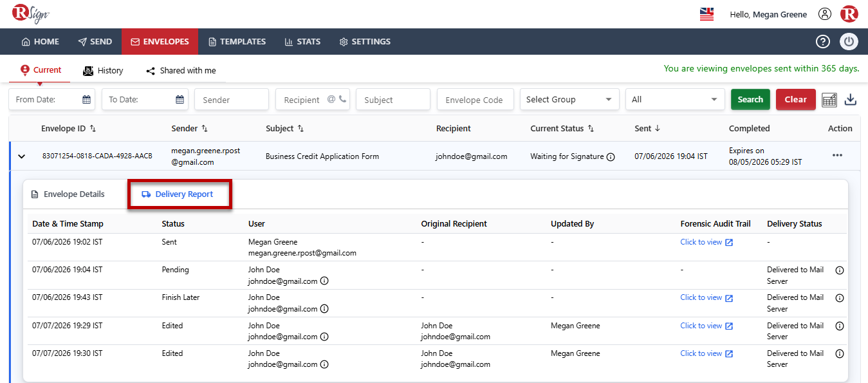The width and height of the screenshot is (868, 383).
Task: Focus the Envelope Code input field
Action: coord(476,100)
